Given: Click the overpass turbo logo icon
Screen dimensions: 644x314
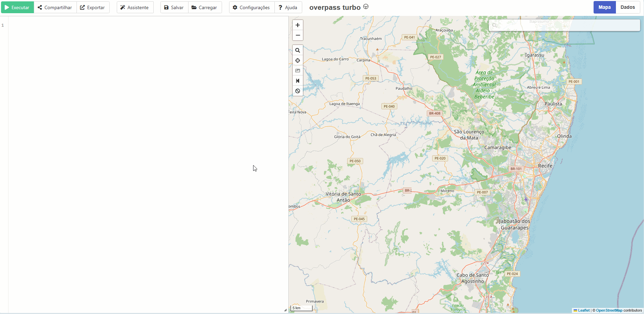Looking at the screenshot, I should click(366, 6).
